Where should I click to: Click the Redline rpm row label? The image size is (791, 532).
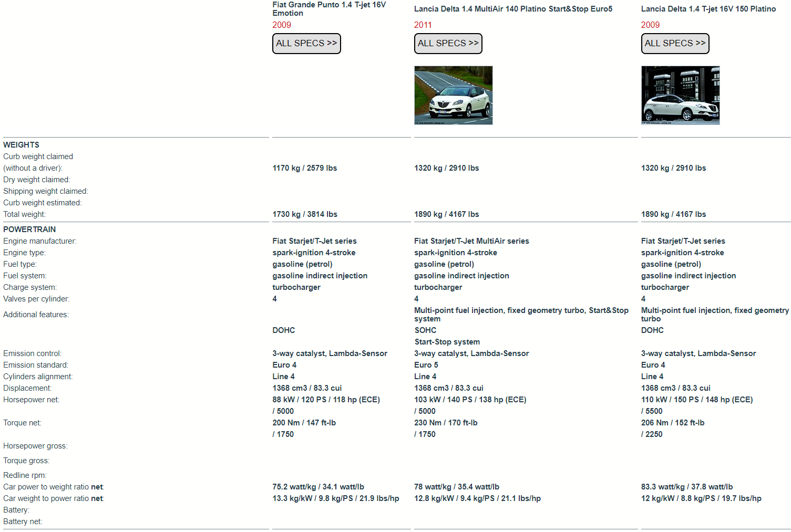(25, 475)
